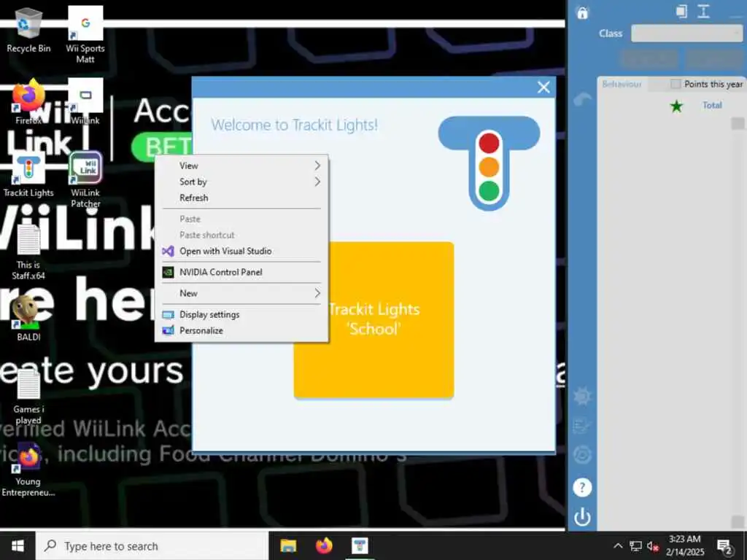Click the circular refresh icon in Trackit sidebar
Image resolution: width=747 pixels, height=560 pixels.
[582, 455]
